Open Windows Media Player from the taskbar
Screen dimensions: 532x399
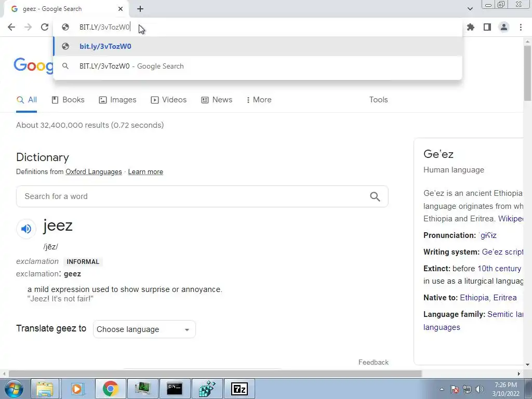click(77, 389)
